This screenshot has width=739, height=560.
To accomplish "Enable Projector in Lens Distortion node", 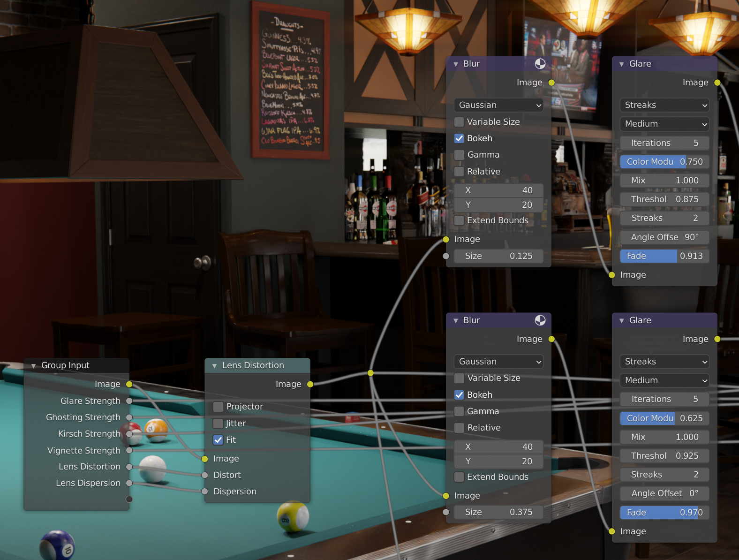I will 218,407.
